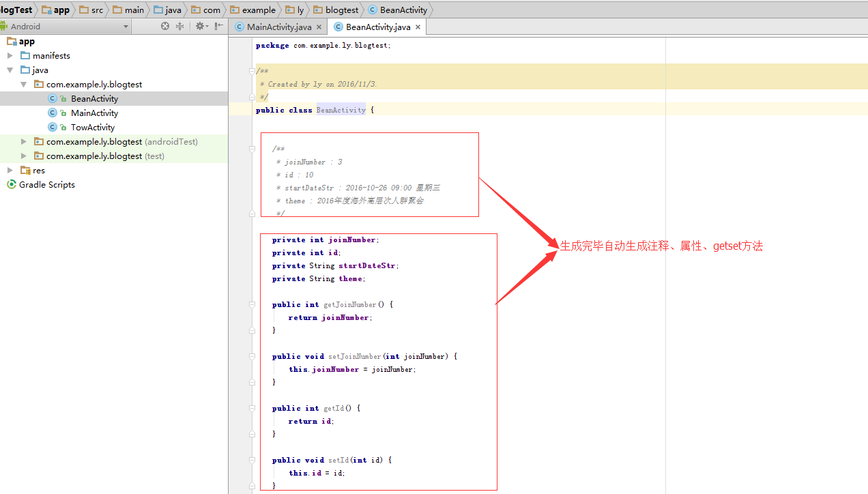Expand the res folder
The image size is (868, 494).
click(10, 171)
